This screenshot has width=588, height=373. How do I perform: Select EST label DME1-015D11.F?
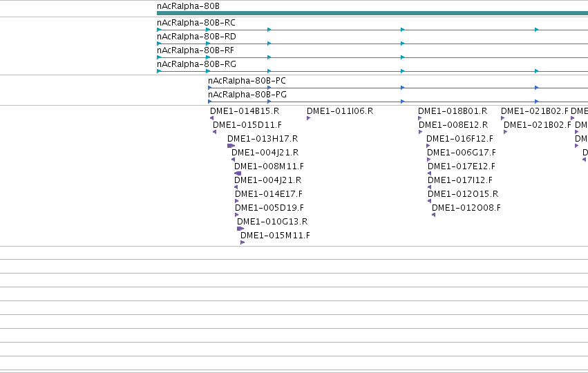[x=247, y=125]
